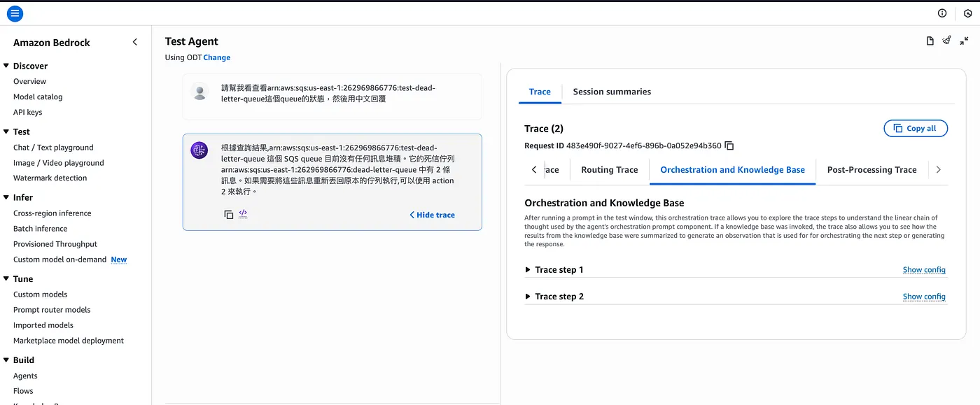Collapse the Amazon Bedrock sidebar with the chevron
The height and width of the screenshot is (405, 980).
[135, 43]
